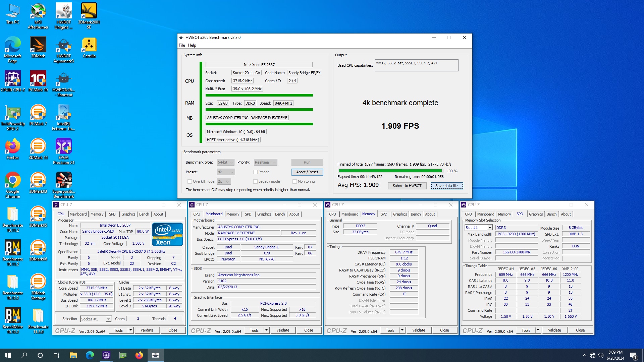Open HWBOT Aquamark3 desktop icon
644x362 pixels.
pos(63,50)
